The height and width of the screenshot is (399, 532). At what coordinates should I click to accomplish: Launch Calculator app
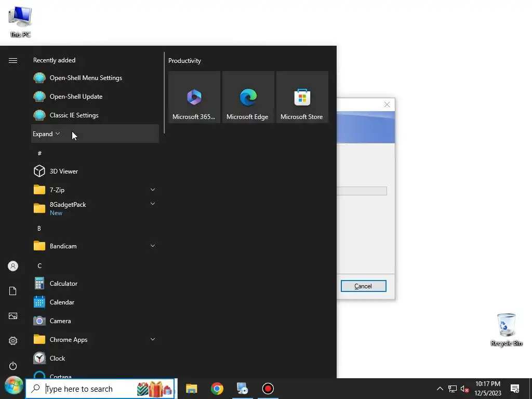(95, 283)
